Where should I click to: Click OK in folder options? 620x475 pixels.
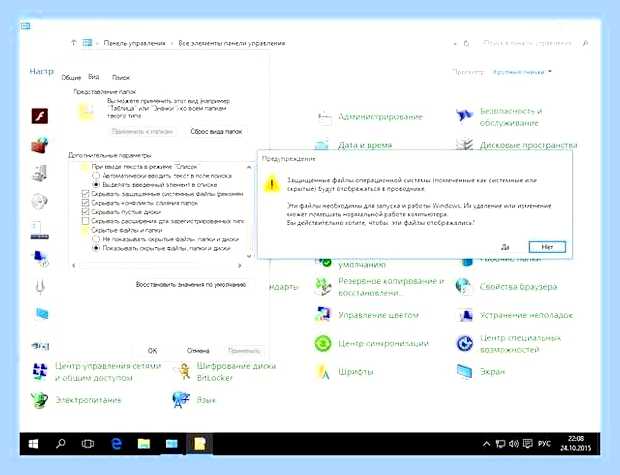coord(152,350)
